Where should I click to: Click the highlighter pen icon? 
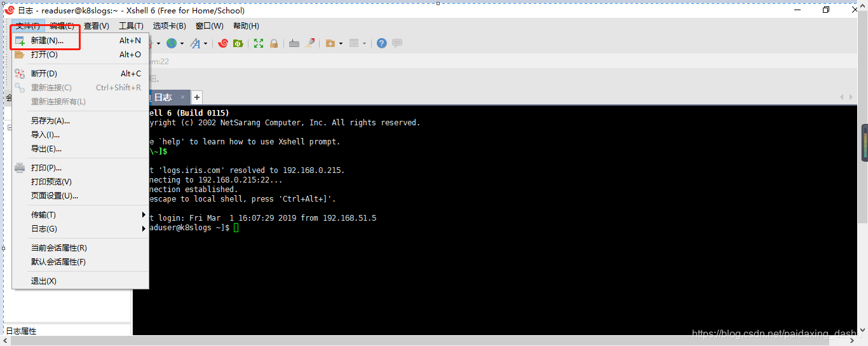[310, 43]
